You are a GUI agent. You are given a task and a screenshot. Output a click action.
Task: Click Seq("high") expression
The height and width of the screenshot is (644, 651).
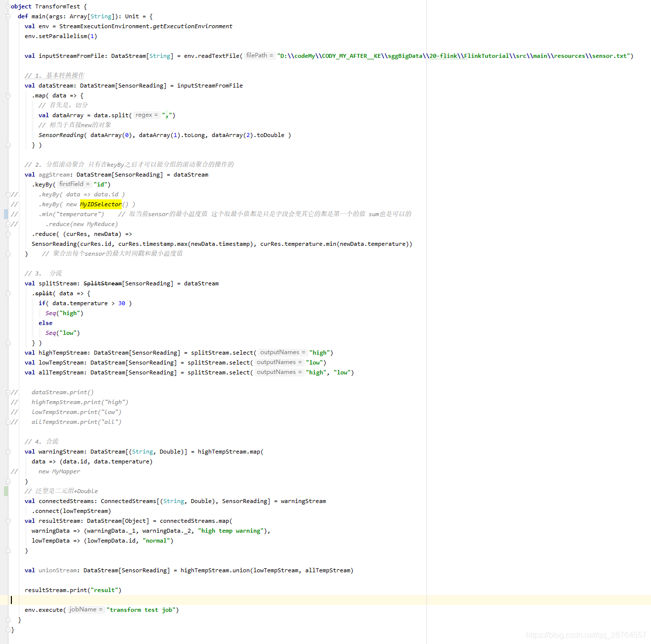[x=64, y=313]
